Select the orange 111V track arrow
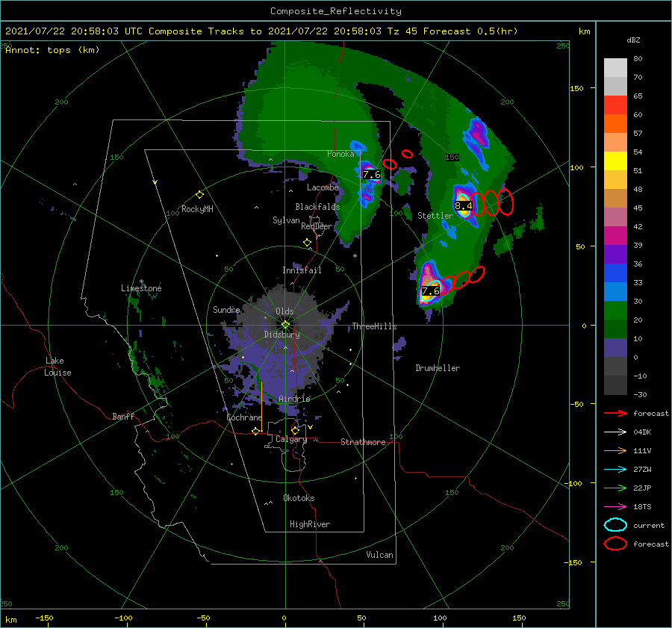This screenshot has height=628, width=672. pyautogui.click(x=615, y=450)
